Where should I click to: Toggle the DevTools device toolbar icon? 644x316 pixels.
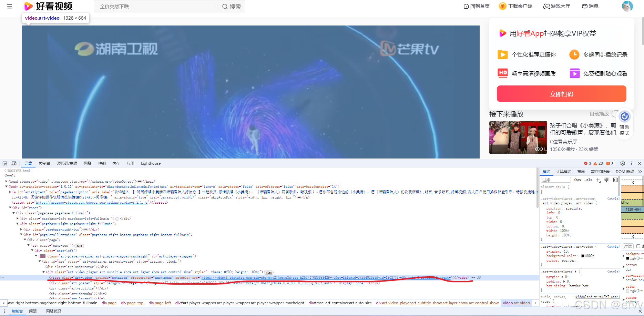(x=14, y=163)
